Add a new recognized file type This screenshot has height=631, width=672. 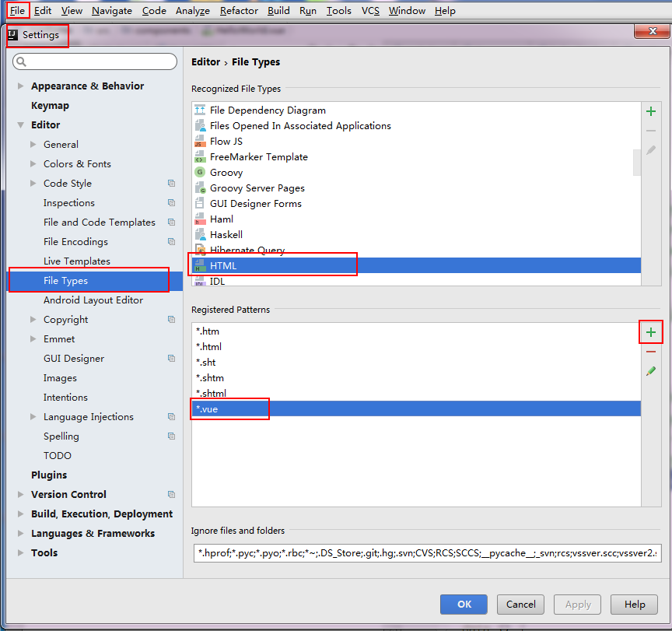pos(651,111)
